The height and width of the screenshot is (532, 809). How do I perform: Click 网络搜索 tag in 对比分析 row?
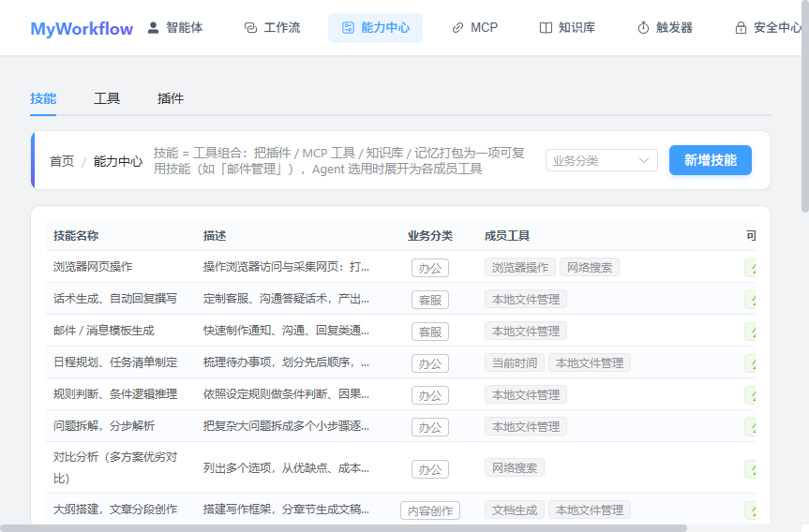point(515,468)
